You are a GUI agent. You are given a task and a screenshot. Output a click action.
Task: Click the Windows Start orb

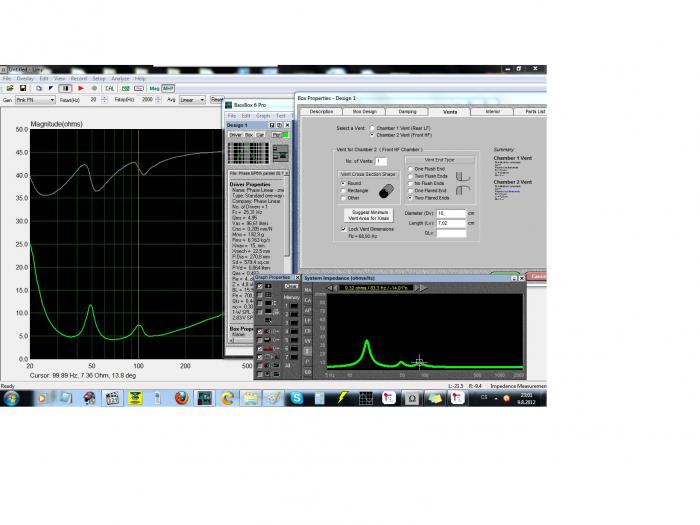(11, 398)
